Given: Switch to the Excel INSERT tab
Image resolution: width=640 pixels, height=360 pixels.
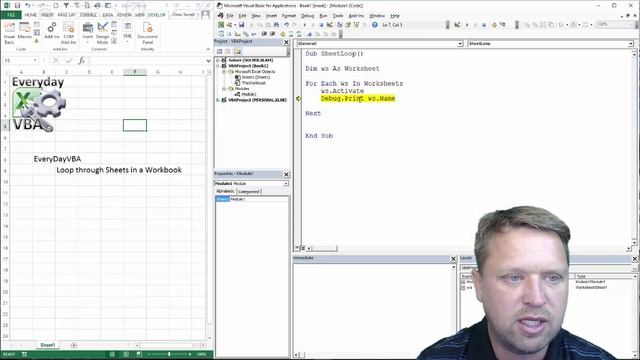Looking at the screenshot, I should (x=47, y=15).
